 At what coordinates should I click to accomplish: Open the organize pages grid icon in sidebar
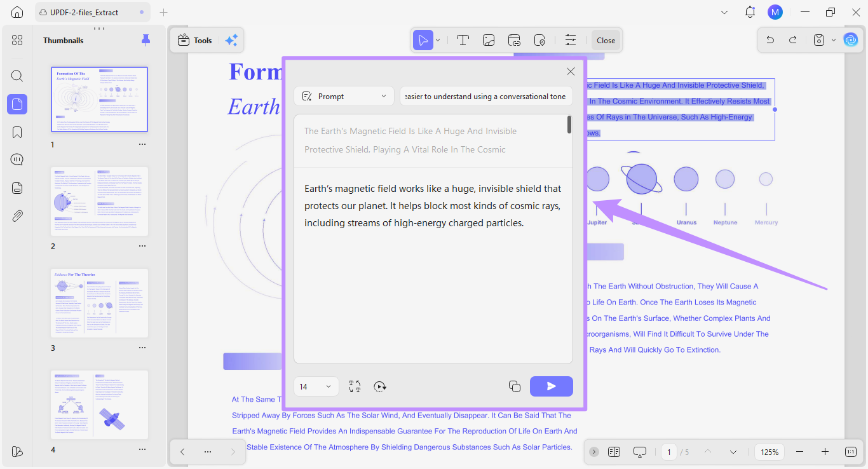click(17, 41)
